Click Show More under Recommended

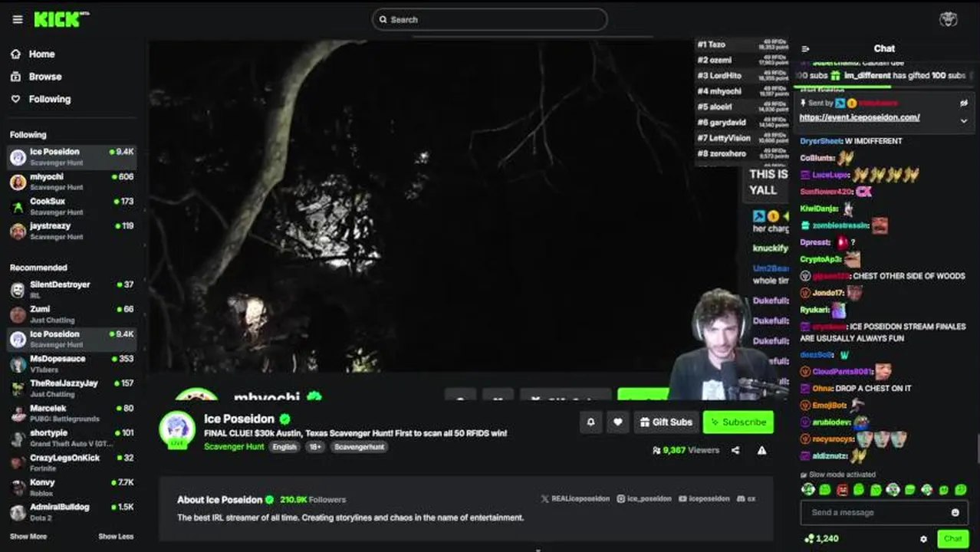pyautogui.click(x=28, y=537)
